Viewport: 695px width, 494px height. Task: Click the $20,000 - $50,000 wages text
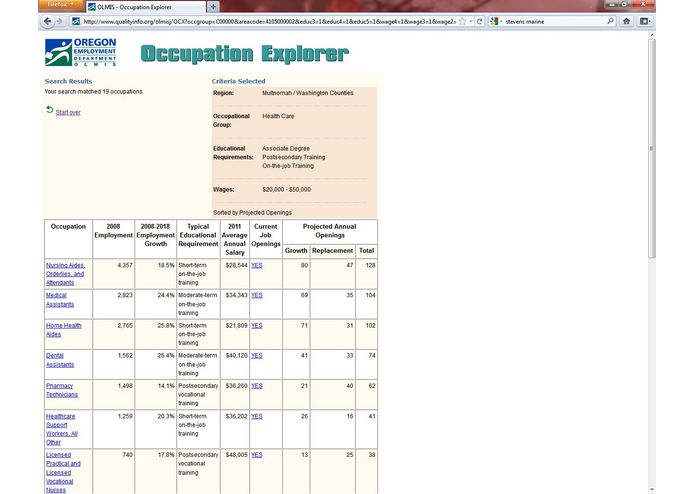point(286,189)
